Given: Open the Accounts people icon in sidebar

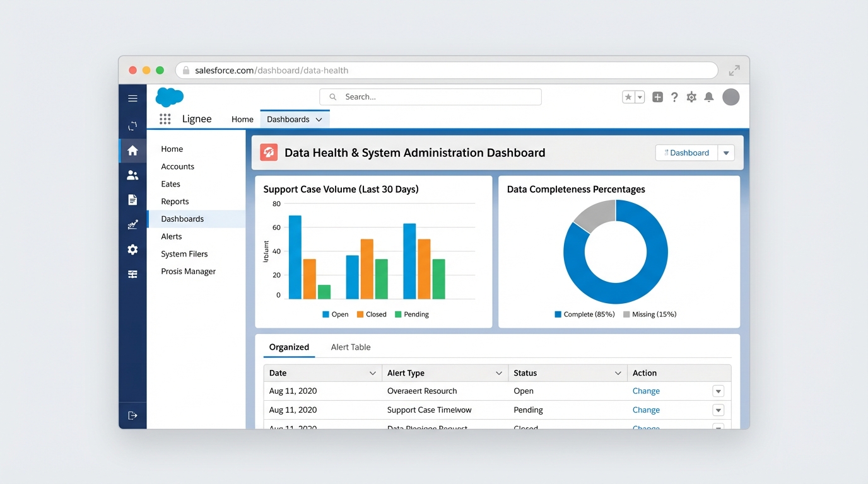Looking at the screenshot, I should (x=132, y=175).
